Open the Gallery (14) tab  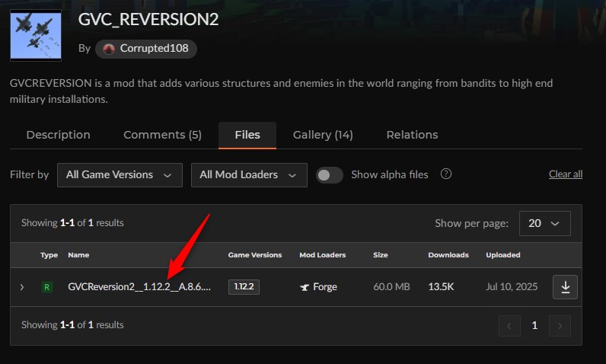(323, 135)
